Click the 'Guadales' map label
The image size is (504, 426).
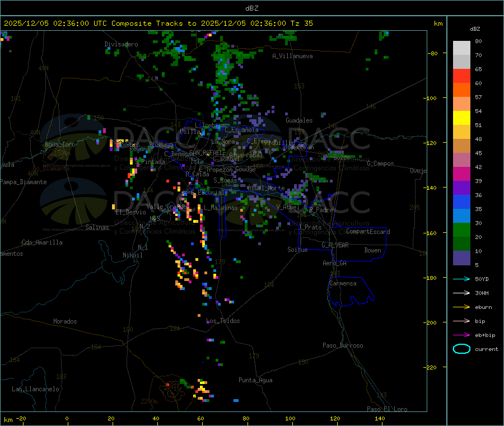click(x=299, y=120)
